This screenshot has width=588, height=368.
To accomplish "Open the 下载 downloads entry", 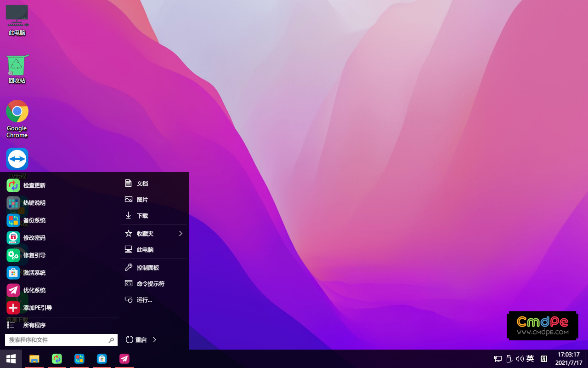I will pos(154,216).
